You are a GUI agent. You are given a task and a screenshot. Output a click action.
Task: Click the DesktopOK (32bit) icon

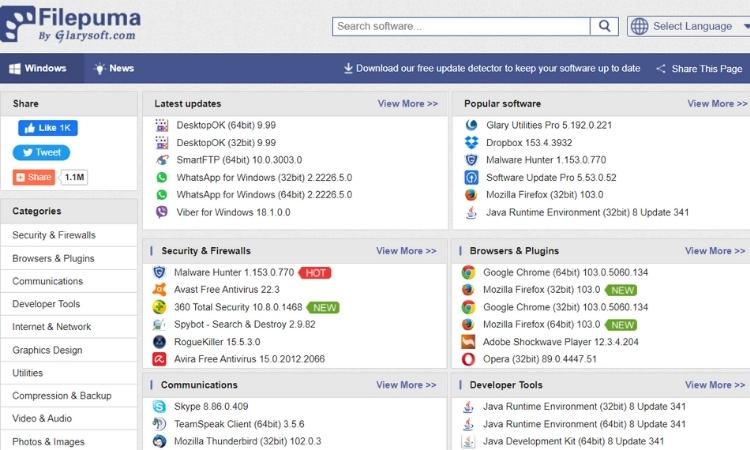pos(162,143)
